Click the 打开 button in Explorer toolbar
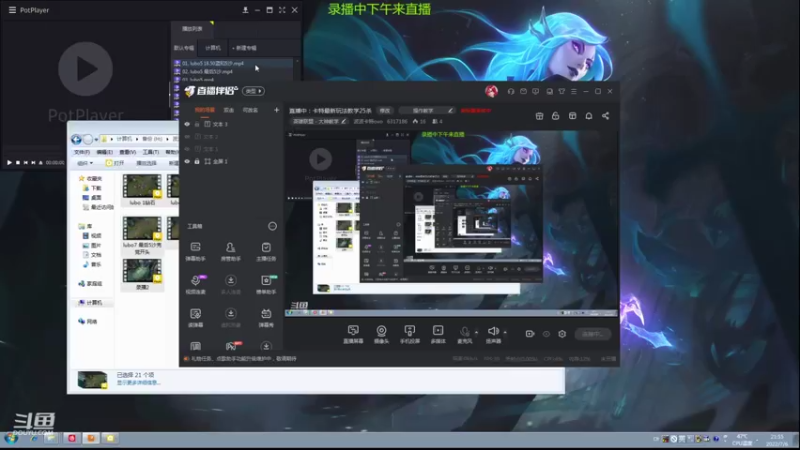This screenshot has height=450, width=800. click(115, 163)
